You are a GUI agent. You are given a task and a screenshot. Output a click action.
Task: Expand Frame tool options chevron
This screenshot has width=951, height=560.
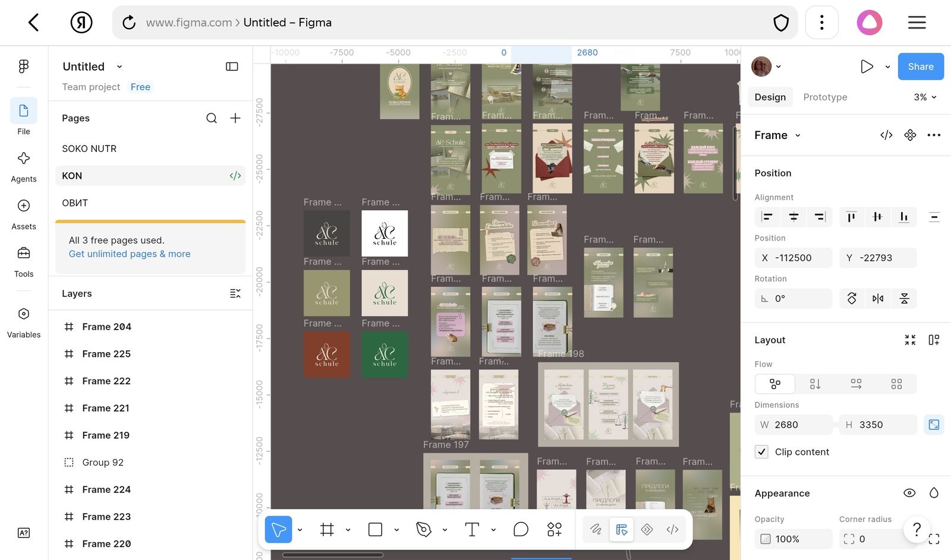[x=348, y=530]
